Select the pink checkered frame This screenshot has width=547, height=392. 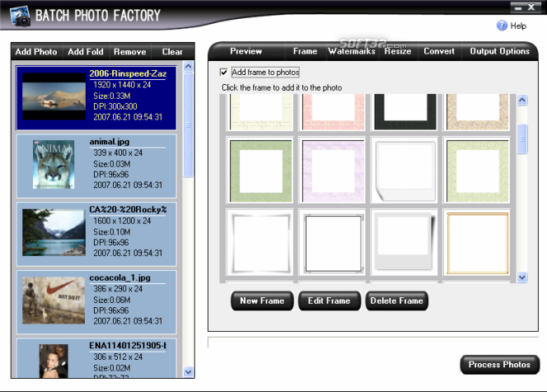pyautogui.click(x=333, y=112)
